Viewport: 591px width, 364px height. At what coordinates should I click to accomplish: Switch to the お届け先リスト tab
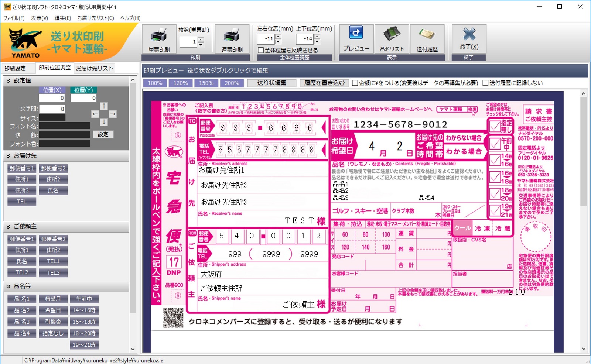pos(95,68)
